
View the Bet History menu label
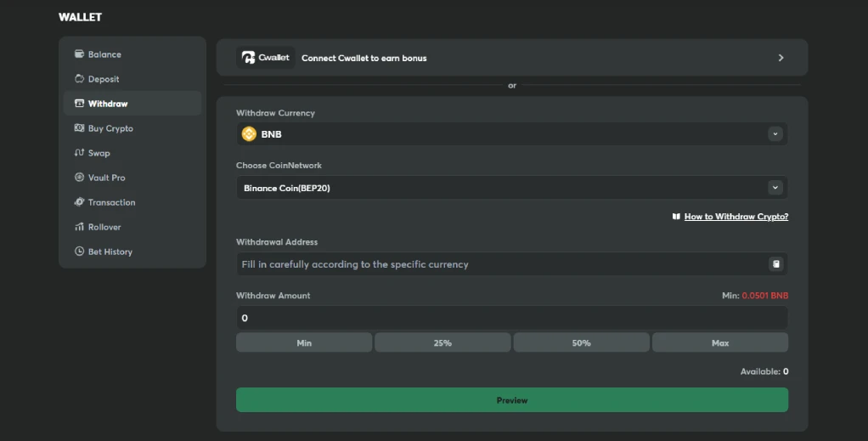point(110,252)
